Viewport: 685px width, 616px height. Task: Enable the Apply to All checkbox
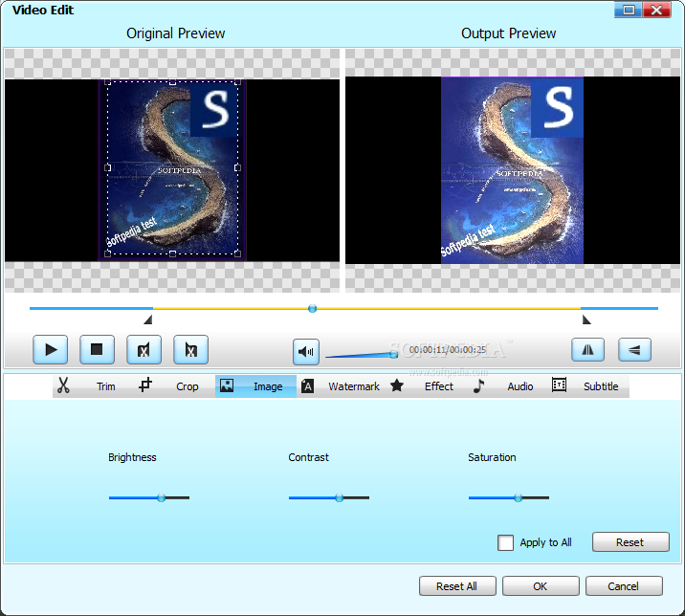[505, 542]
